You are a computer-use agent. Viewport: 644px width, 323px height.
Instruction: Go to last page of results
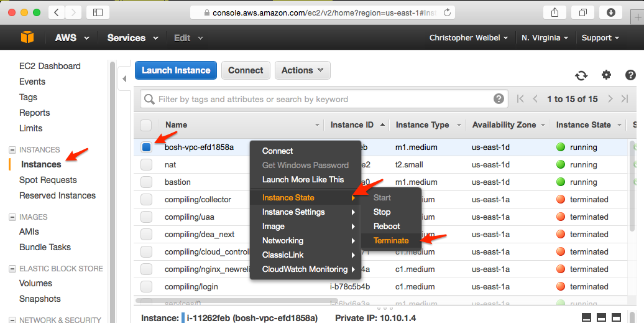click(x=625, y=98)
